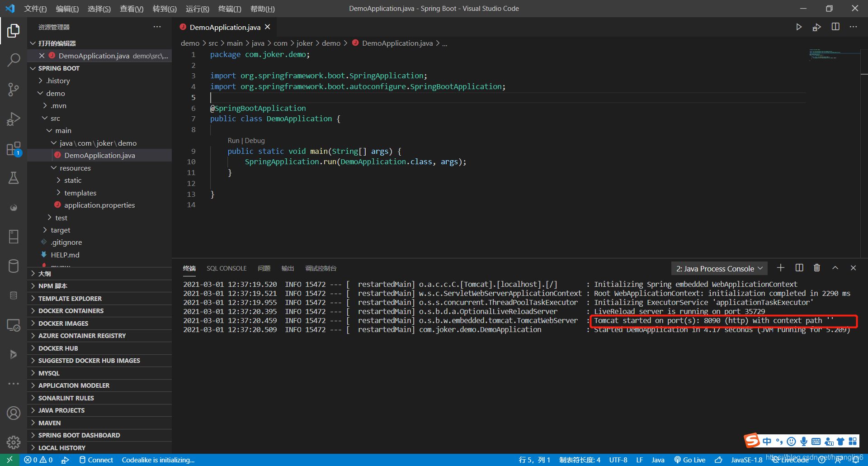
Task: Split the editor to the right
Action: 835,27
